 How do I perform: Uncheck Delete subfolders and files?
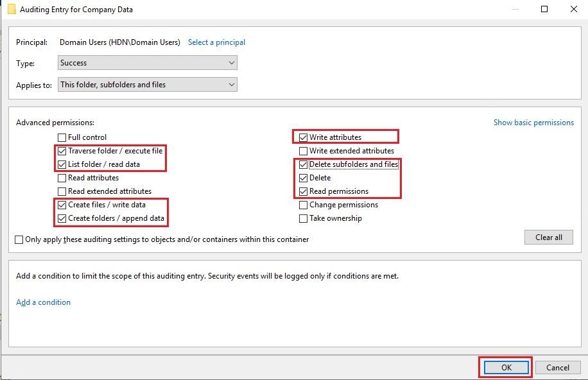point(303,165)
